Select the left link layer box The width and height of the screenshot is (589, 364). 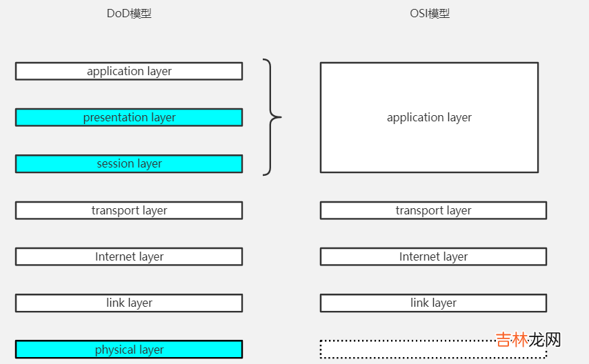(x=129, y=303)
